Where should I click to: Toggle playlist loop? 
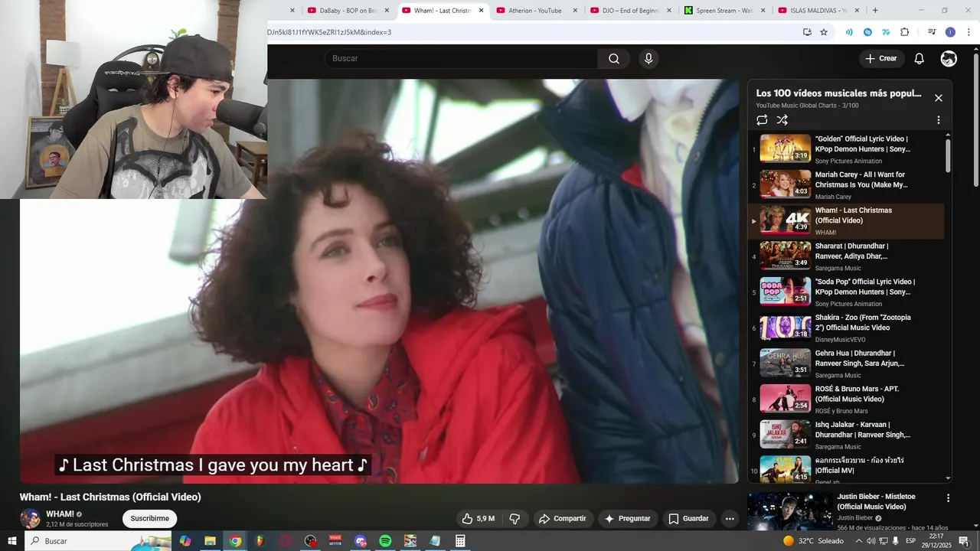[762, 120]
